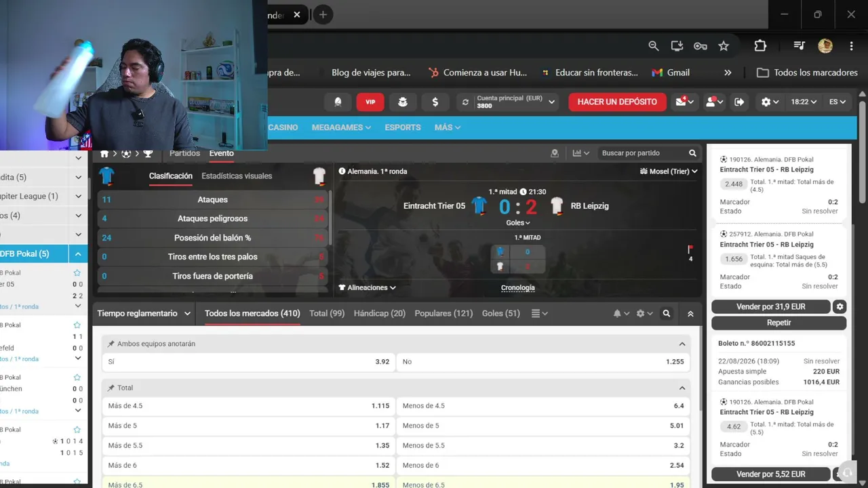
Task: Select the Estadísticas visuales tab
Action: (237, 176)
